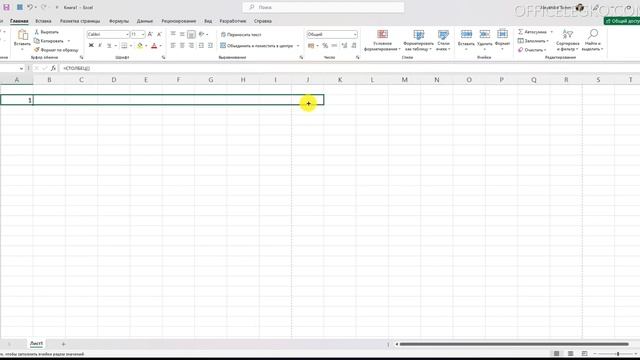Toggle Wrap Text (Переносить текст)
Image resolution: width=640 pixels, height=360 pixels.
coord(241,35)
